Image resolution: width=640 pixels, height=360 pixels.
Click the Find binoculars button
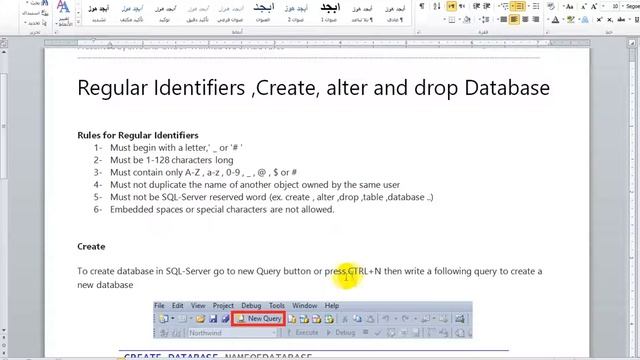pyautogui.click(x=38, y=3)
